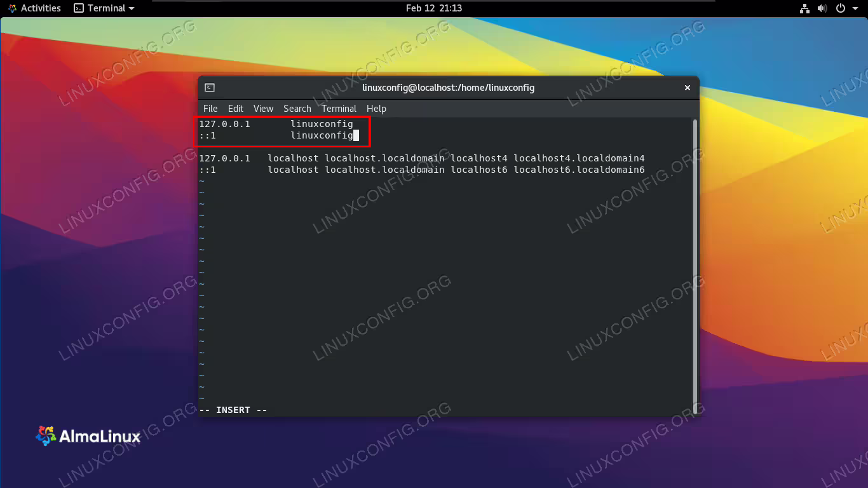Click localhost6 entry text
Image resolution: width=868 pixels, height=488 pixels.
[479, 170]
